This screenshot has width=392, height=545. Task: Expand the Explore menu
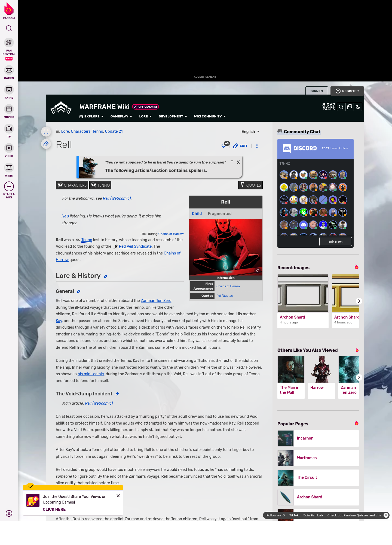91,116
